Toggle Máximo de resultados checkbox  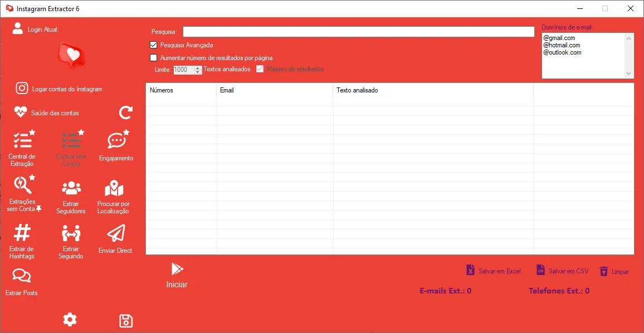tap(260, 69)
